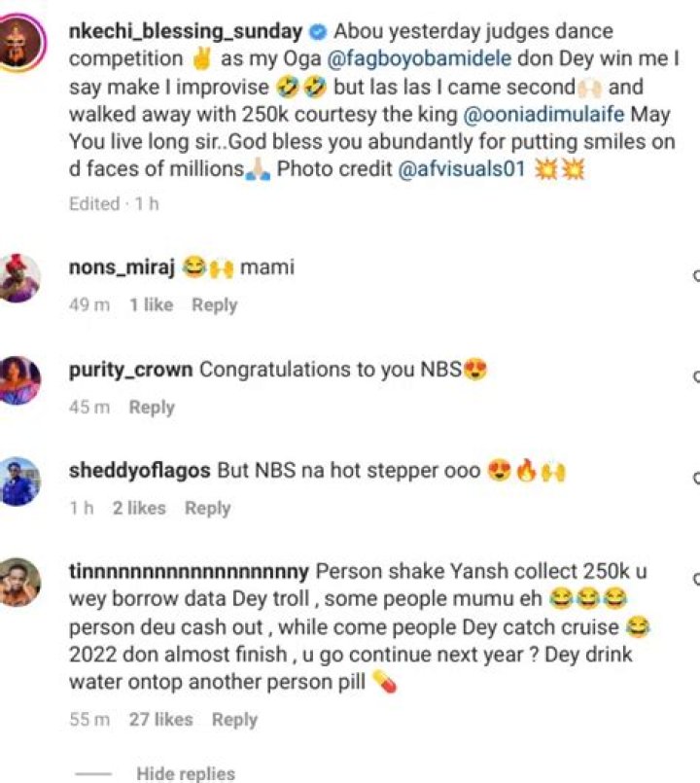Open sheddyoflagos's profile avatar
700x783 pixels.
click(19, 481)
